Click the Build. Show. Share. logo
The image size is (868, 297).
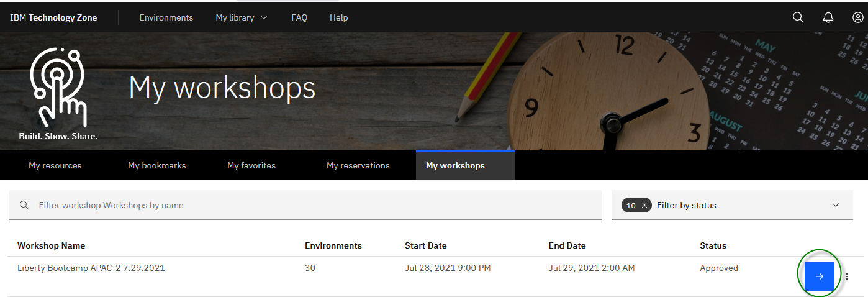click(x=58, y=93)
